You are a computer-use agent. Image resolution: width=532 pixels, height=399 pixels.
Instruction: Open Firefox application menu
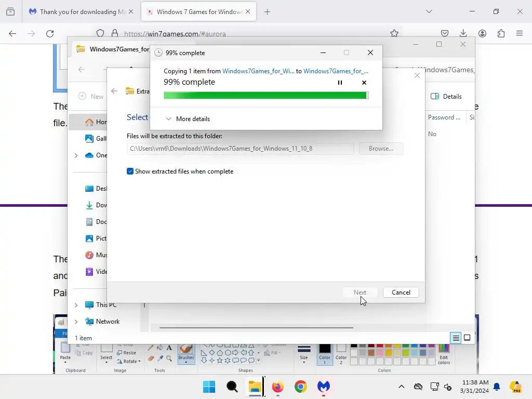(520, 33)
